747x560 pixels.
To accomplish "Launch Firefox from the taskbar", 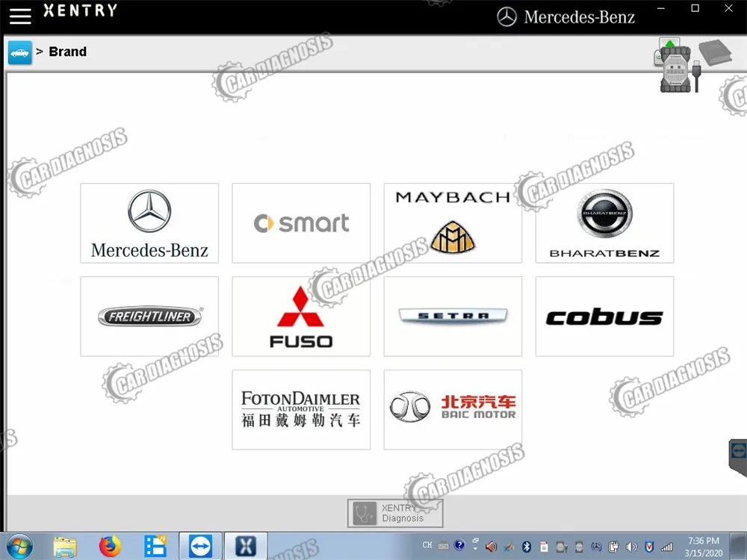I will click(x=110, y=547).
